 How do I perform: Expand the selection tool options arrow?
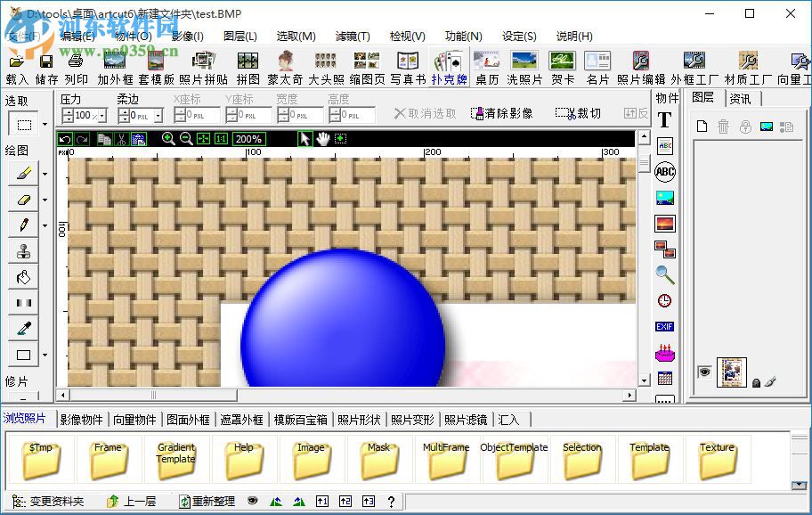45,124
